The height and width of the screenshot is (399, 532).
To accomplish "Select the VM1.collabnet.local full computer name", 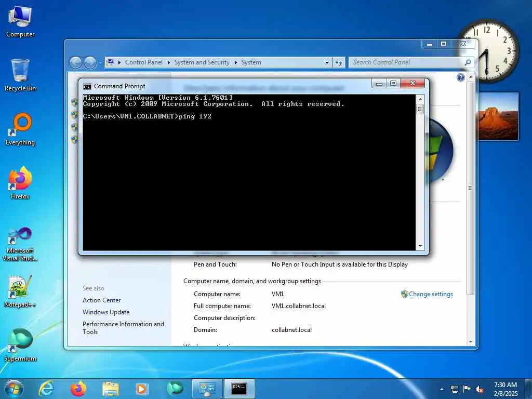I will pyautogui.click(x=299, y=306).
